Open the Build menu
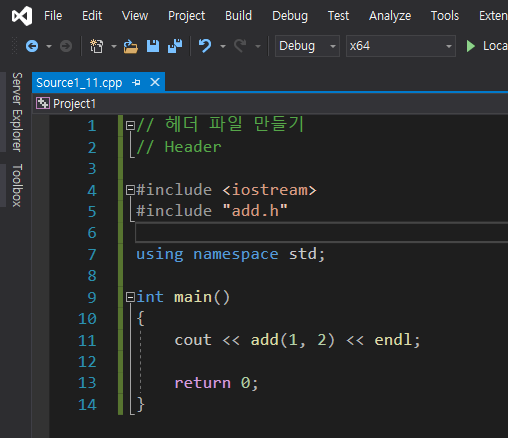Image resolution: width=508 pixels, height=438 pixels. (x=238, y=16)
